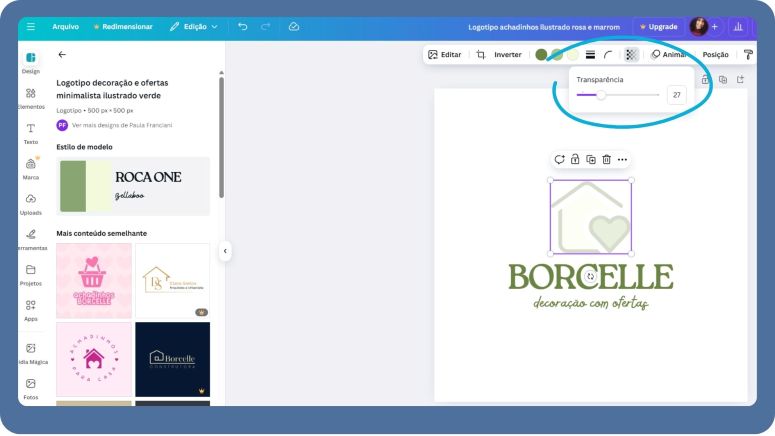
Task: Open the Redimensionar option
Action: (x=123, y=27)
